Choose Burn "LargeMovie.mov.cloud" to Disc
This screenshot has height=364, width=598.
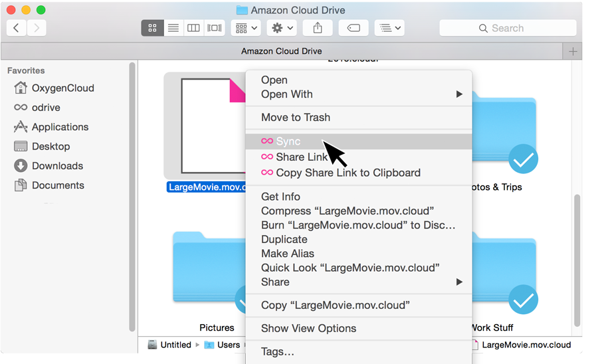coord(359,225)
